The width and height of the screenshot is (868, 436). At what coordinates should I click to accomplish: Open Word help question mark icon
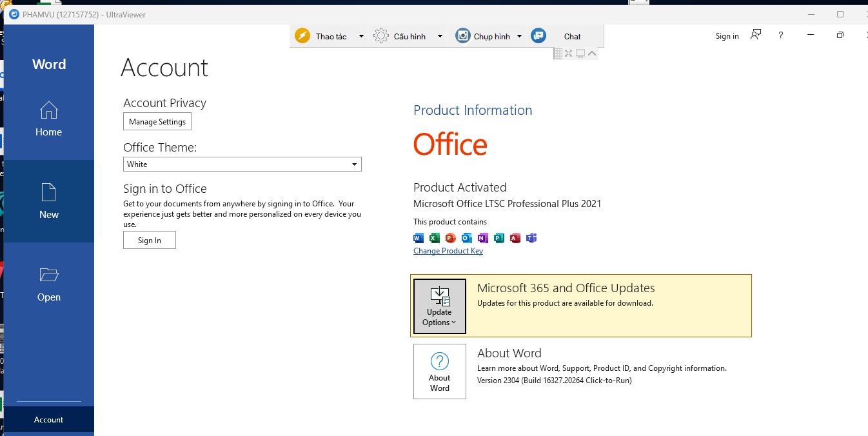click(781, 35)
